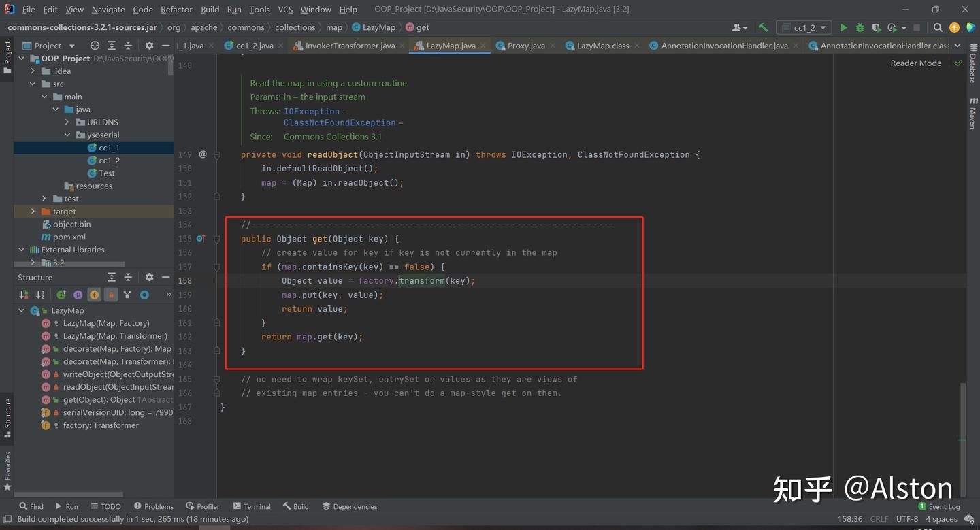
Task: Run with Coverage using shield icon
Action: 877,28
